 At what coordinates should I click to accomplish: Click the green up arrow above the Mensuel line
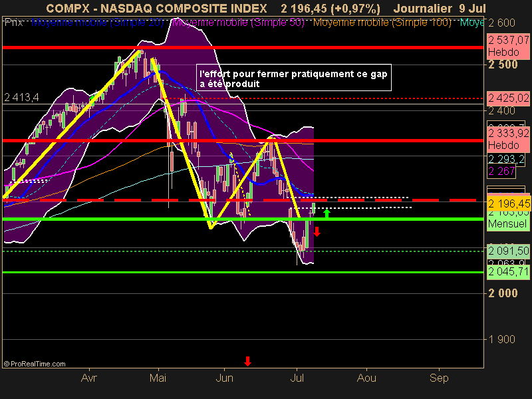pos(327,213)
